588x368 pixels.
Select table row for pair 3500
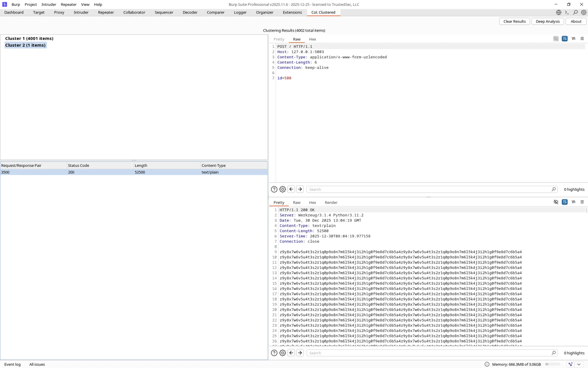coord(134,172)
